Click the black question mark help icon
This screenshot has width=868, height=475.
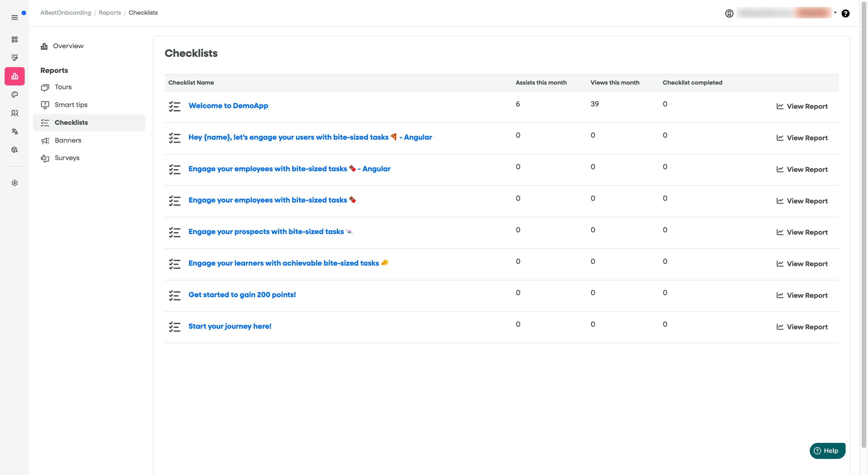point(845,13)
